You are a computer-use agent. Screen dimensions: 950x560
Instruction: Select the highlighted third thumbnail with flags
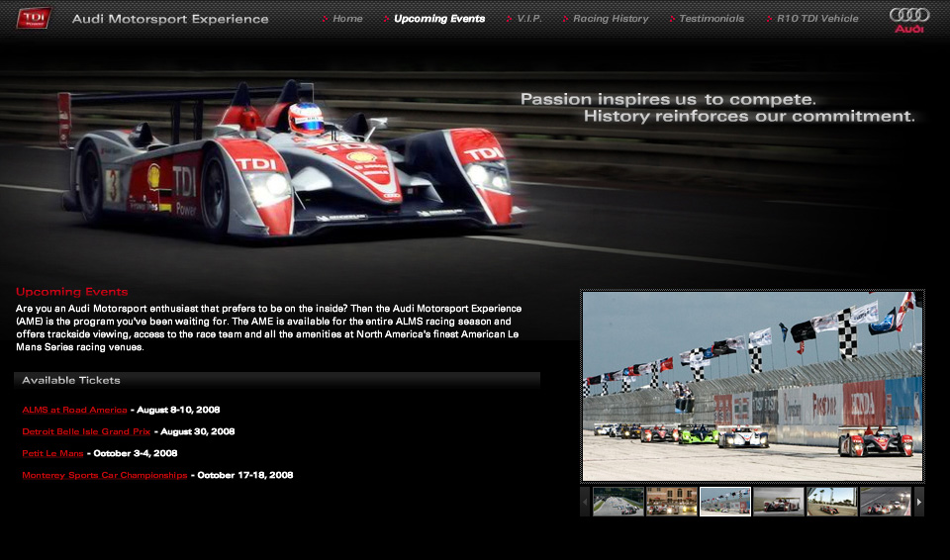(725, 502)
